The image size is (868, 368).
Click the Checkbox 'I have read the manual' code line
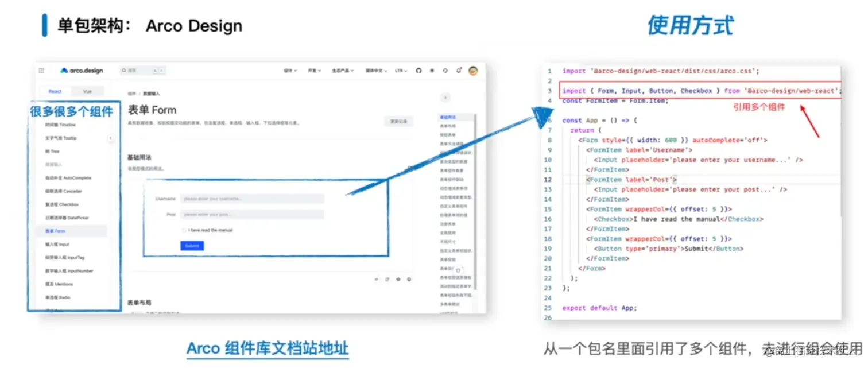(x=678, y=219)
